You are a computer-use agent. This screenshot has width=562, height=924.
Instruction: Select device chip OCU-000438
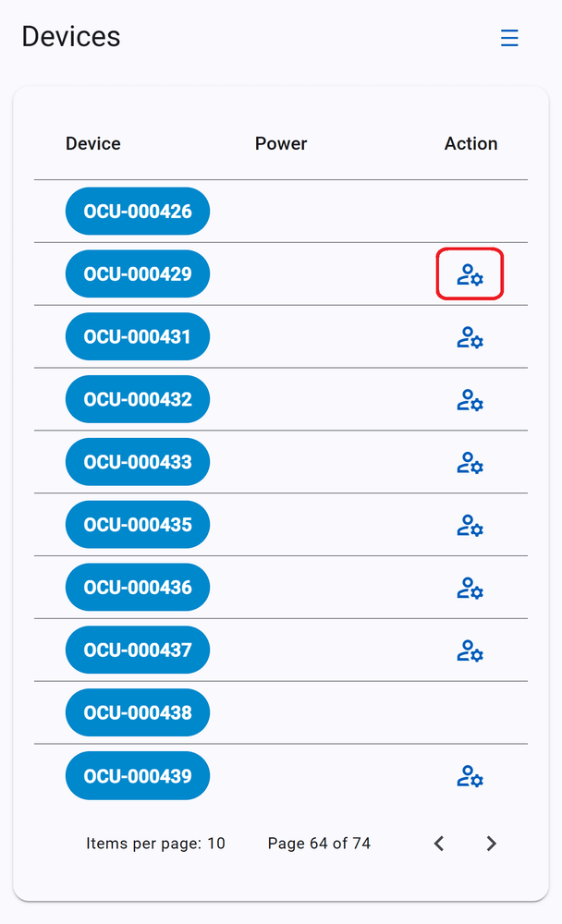tap(138, 712)
